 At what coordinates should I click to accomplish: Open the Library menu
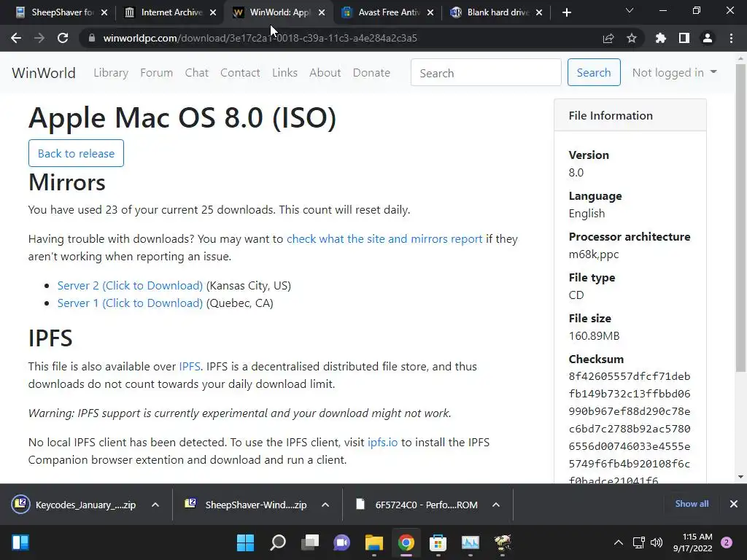point(111,73)
